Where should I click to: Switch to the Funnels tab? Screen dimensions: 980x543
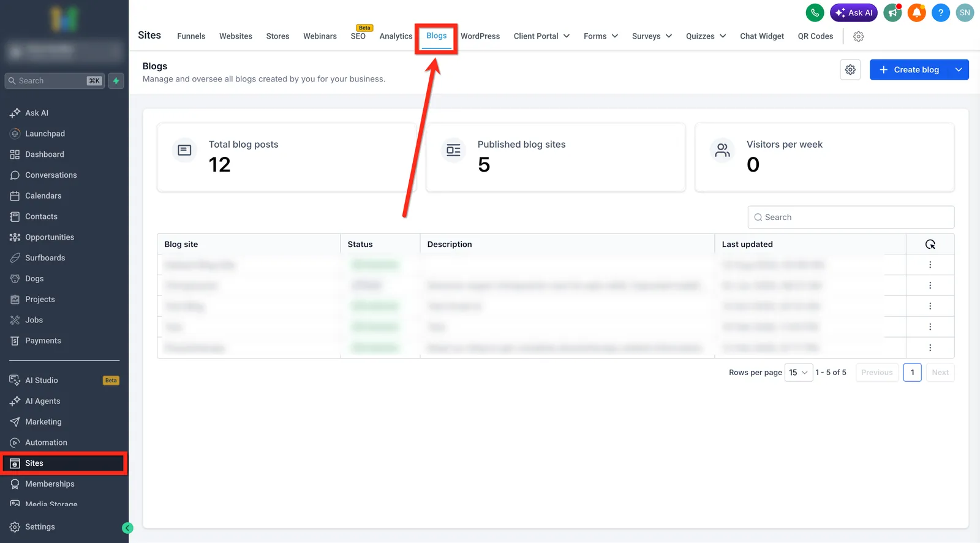[191, 36]
